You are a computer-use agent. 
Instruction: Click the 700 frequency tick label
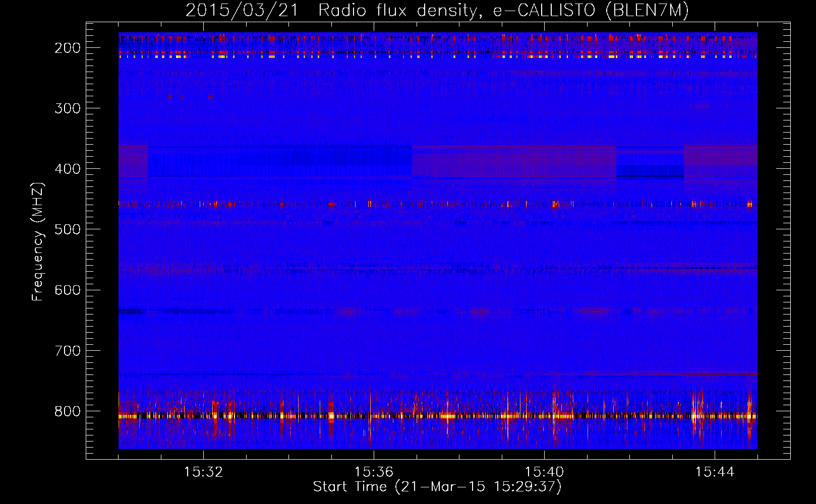(68, 350)
